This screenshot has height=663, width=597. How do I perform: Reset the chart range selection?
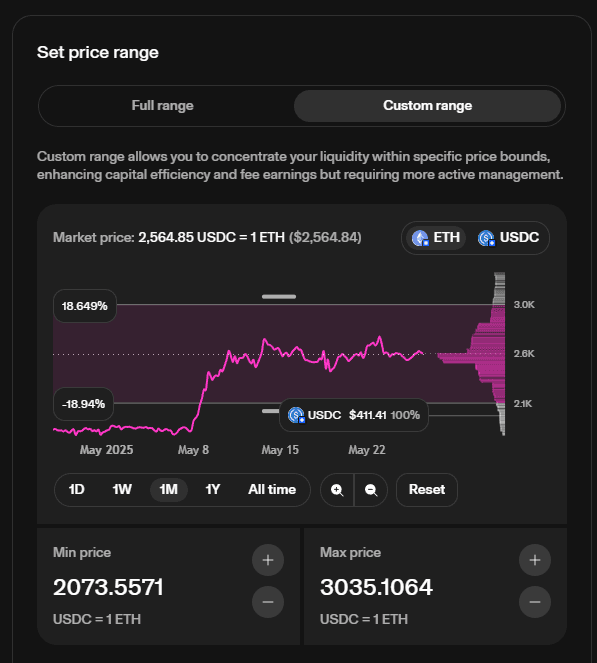[427, 490]
